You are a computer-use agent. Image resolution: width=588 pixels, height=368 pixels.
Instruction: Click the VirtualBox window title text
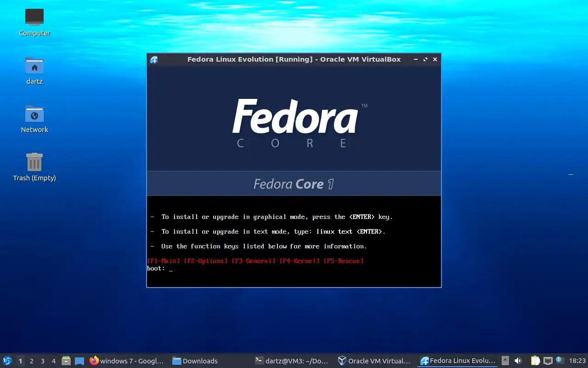(294, 59)
